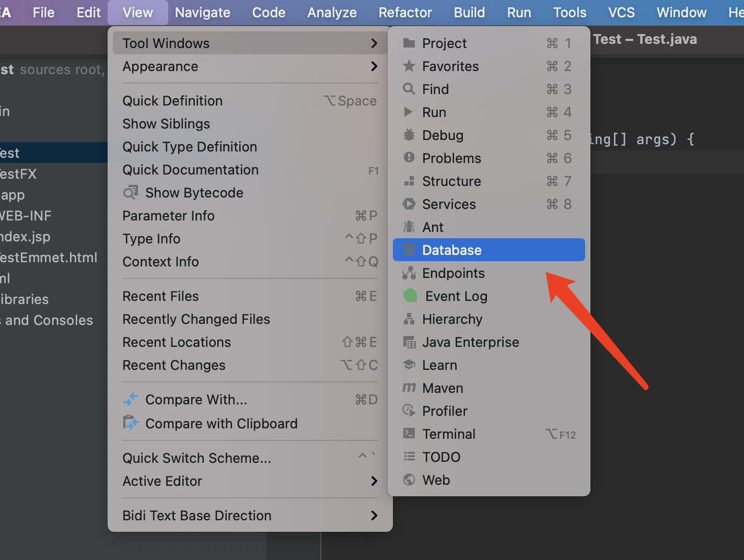
Task: Click the Find magnifier icon
Action: pyautogui.click(x=409, y=89)
